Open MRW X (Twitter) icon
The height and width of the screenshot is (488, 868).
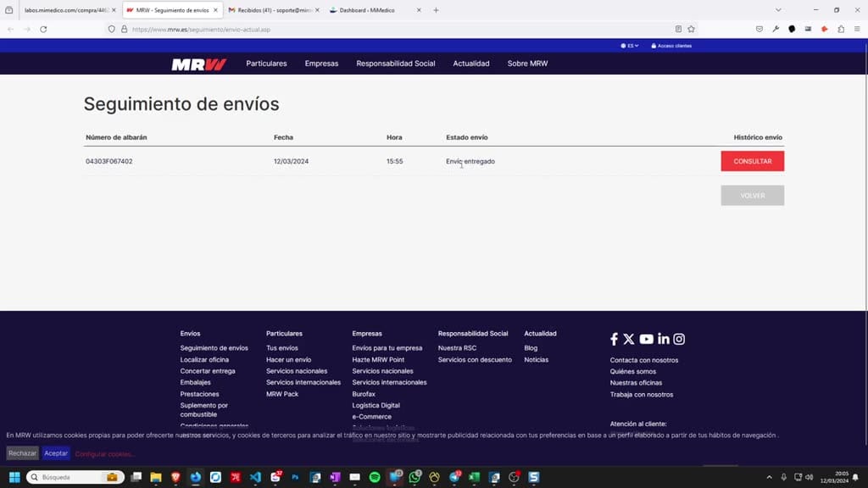(x=629, y=339)
